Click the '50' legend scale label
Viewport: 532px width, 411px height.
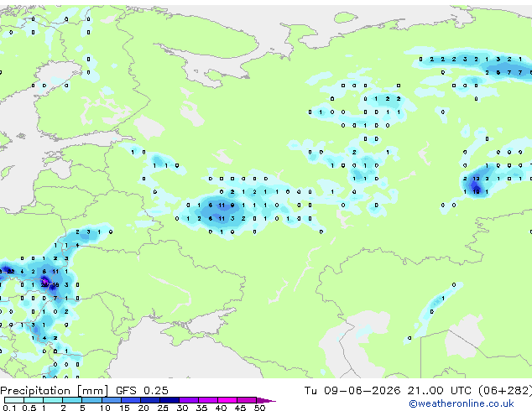(x=259, y=408)
